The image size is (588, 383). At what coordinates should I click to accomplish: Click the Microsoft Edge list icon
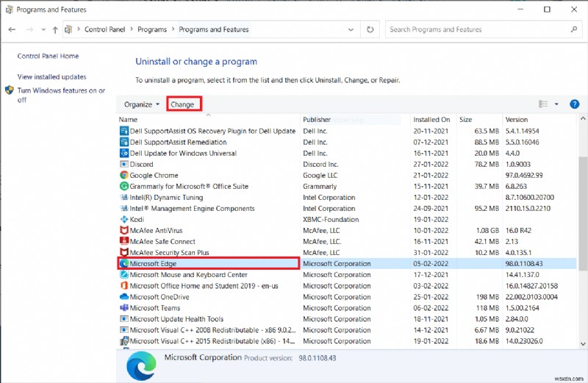coord(124,263)
